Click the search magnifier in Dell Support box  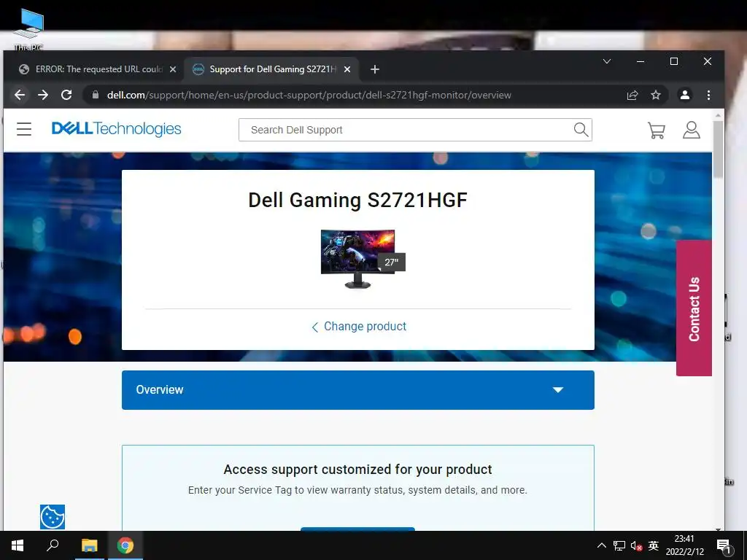pyautogui.click(x=581, y=130)
